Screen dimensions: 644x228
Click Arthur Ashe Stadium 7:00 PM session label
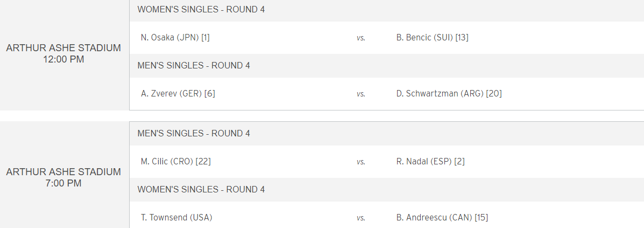(x=63, y=177)
